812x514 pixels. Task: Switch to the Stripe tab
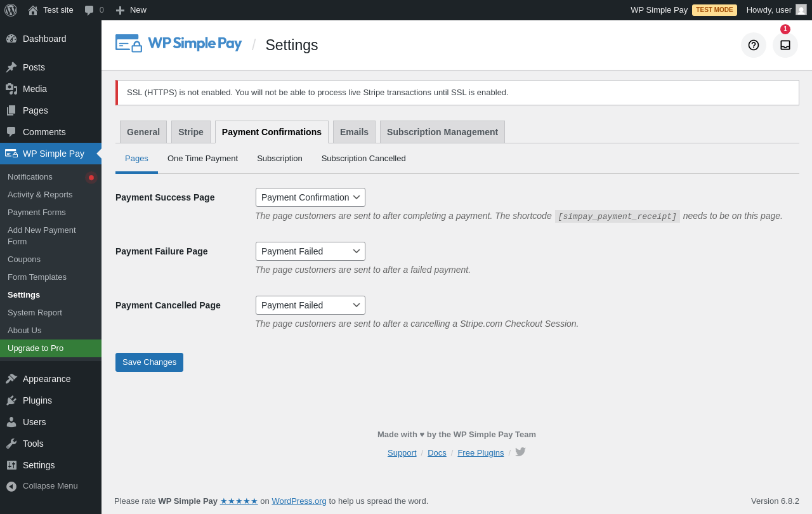click(191, 132)
